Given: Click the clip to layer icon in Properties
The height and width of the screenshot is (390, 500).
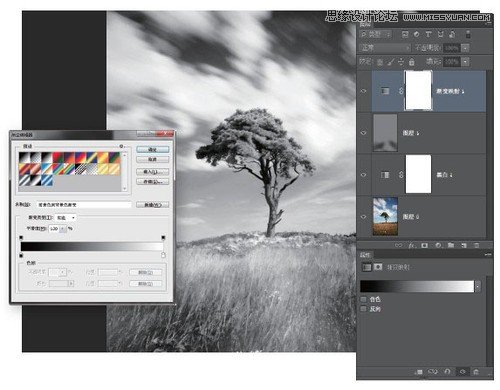Looking at the screenshot, I should click(419, 371).
